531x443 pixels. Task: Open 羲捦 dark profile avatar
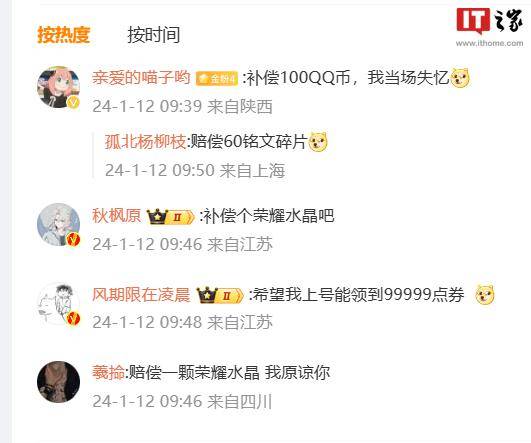[x=59, y=382]
